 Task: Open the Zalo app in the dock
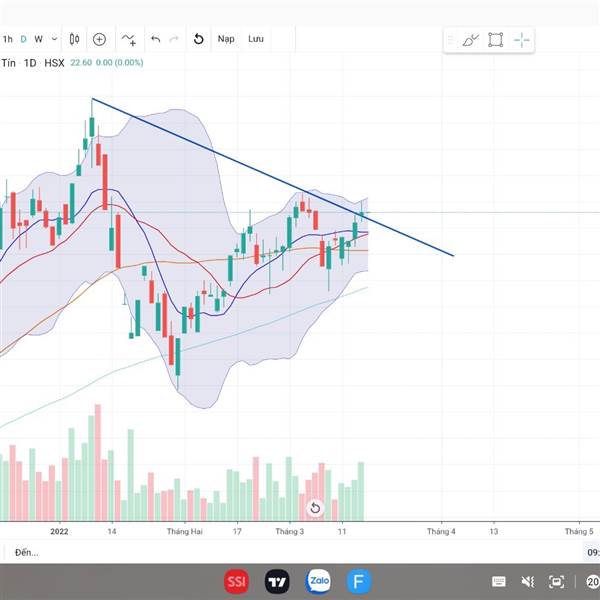(x=318, y=582)
